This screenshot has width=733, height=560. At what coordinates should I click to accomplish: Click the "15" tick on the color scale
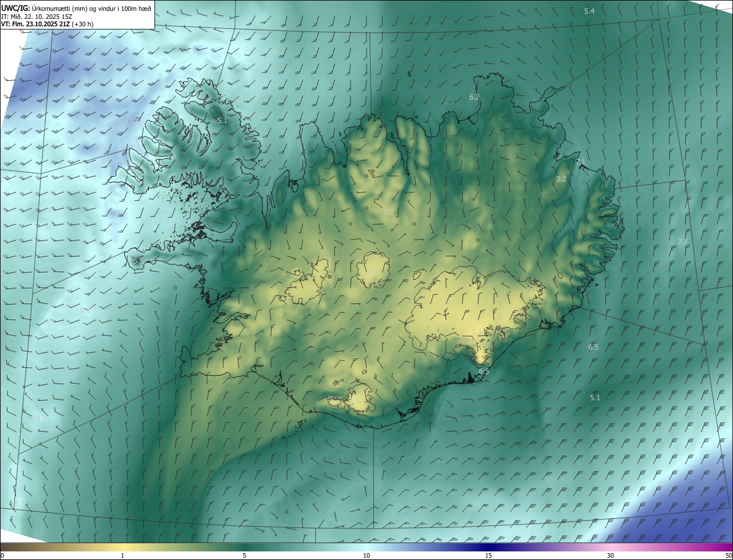pyautogui.click(x=488, y=555)
